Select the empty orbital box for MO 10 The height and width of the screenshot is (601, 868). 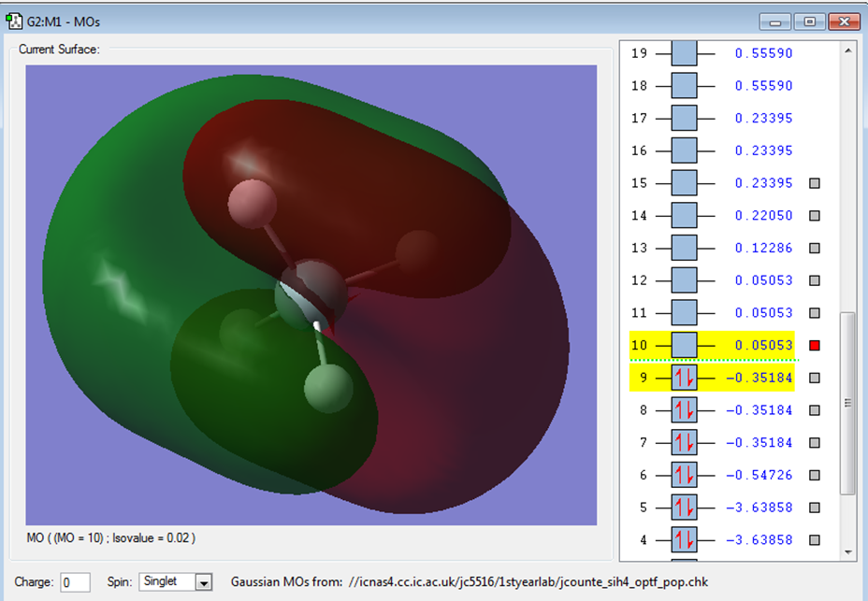(x=685, y=345)
